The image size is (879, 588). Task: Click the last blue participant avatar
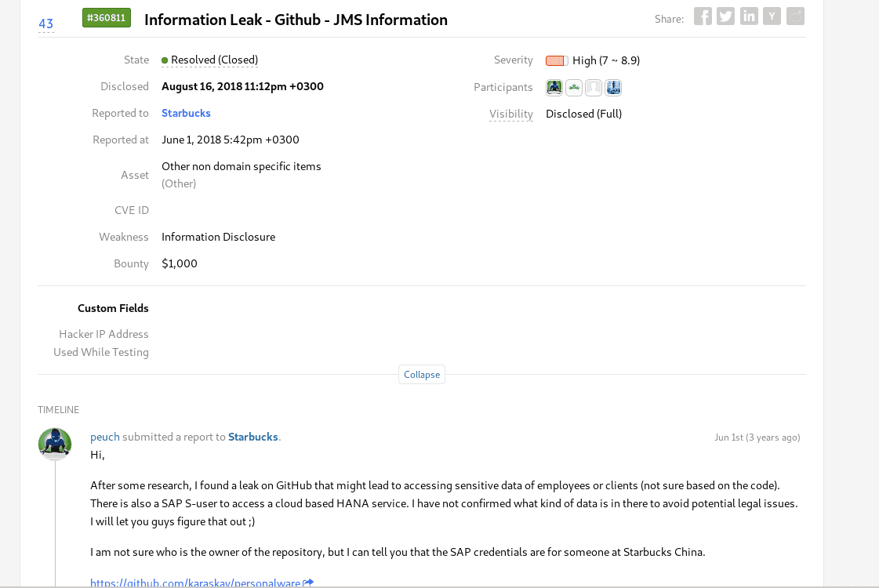pyautogui.click(x=613, y=87)
